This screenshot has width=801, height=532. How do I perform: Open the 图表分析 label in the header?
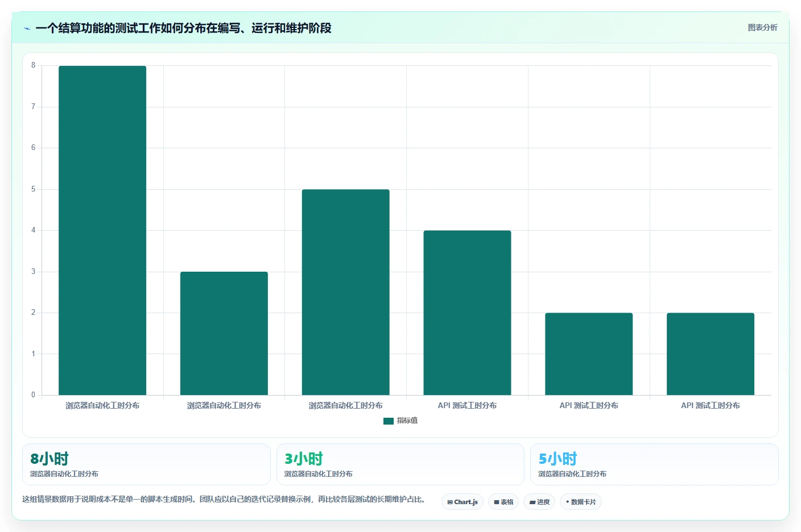pyautogui.click(x=762, y=27)
